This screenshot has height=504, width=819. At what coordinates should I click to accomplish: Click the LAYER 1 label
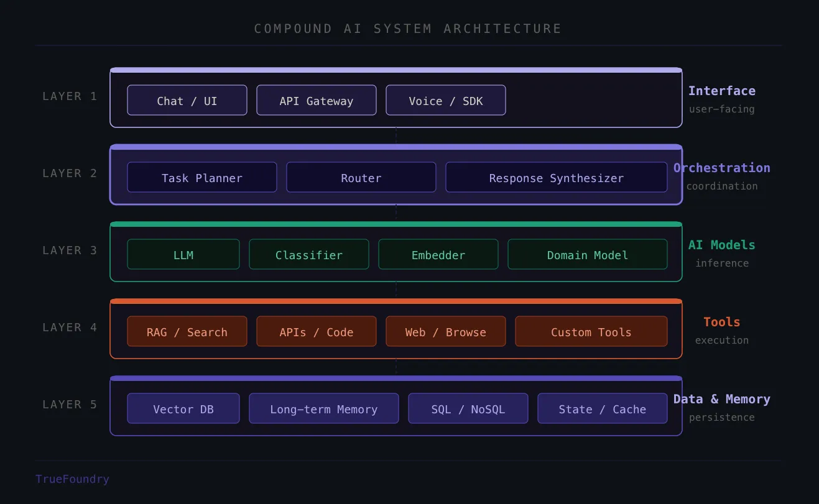70,96
